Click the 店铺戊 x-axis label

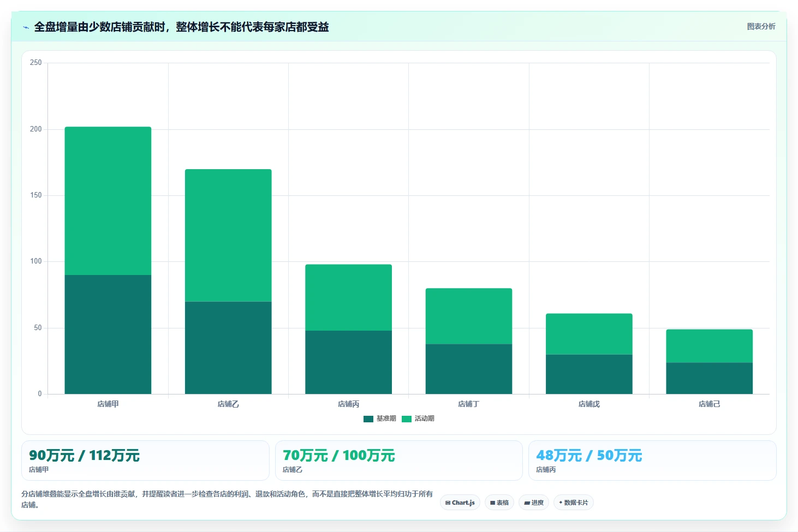tap(589, 404)
